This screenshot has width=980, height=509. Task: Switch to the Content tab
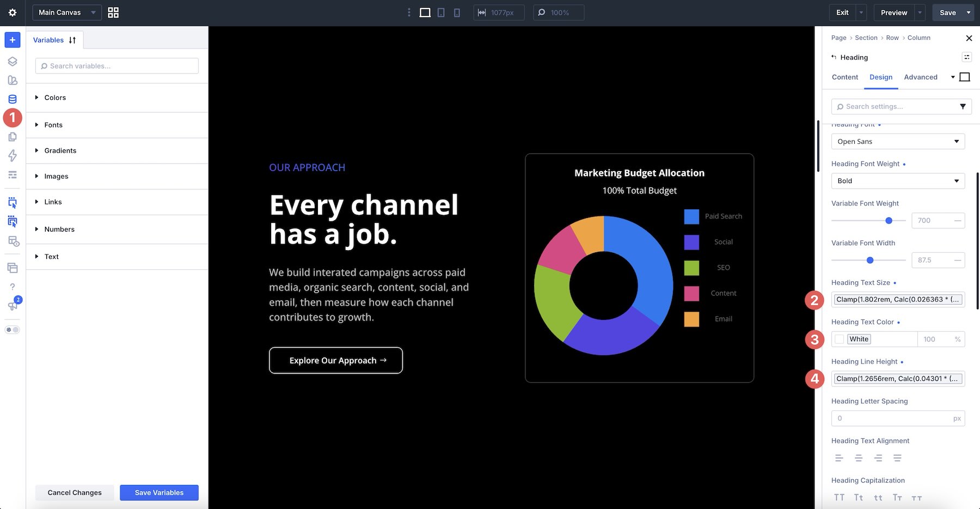pos(845,77)
